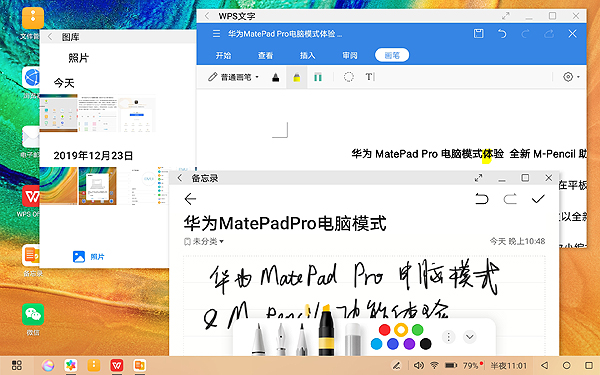Choose the red color swatch in pen tray

coord(384,329)
